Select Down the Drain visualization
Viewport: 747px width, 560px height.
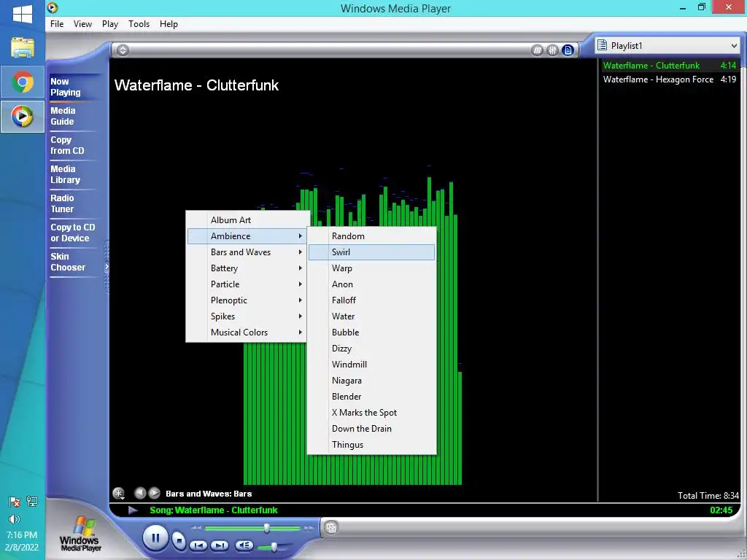[371, 429]
